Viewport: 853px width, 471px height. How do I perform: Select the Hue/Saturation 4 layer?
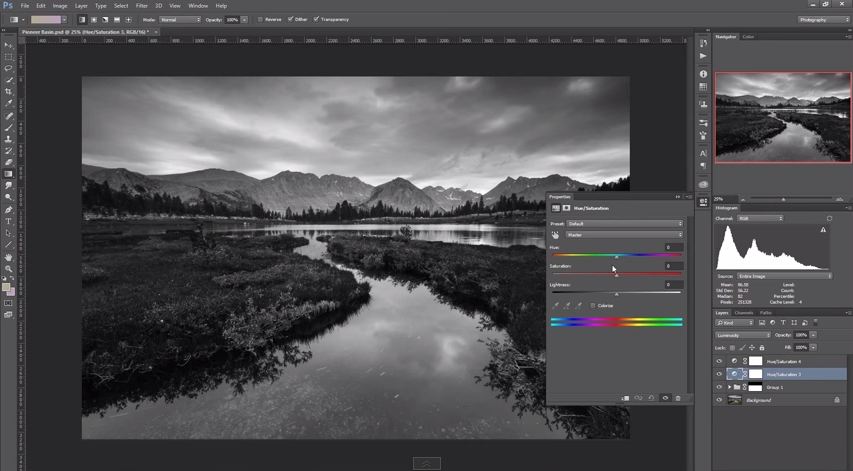coord(784,361)
